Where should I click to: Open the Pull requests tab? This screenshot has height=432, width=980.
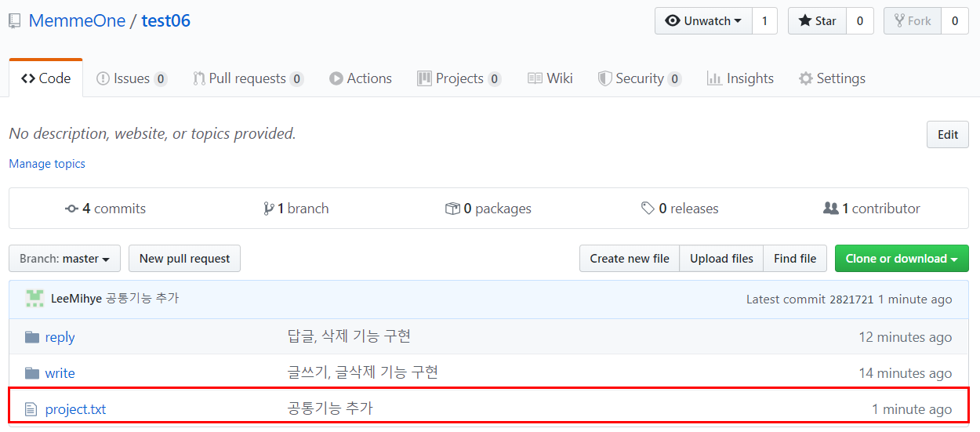pyautogui.click(x=249, y=78)
